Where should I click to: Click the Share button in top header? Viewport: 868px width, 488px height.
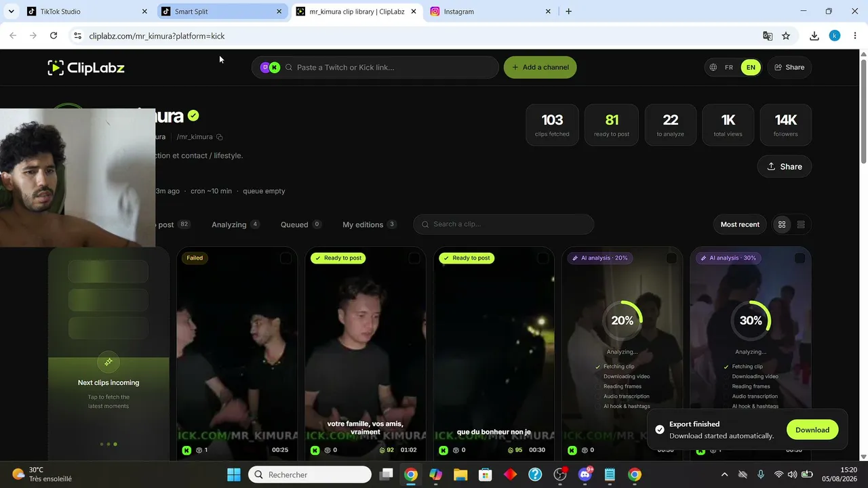789,67
